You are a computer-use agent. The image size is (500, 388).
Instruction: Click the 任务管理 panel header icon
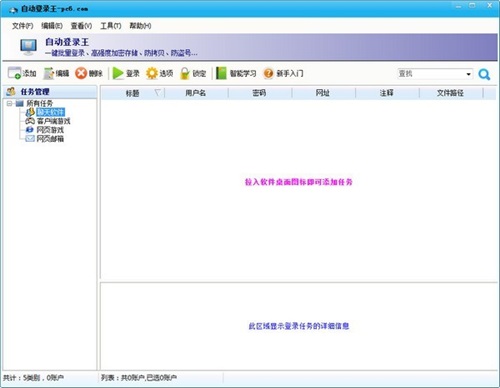click(x=11, y=91)
